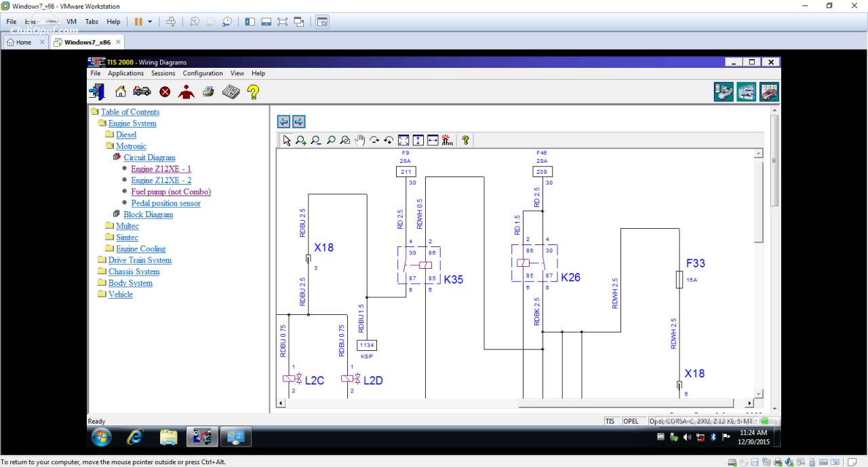The width and height of the screenshot is (868, 467).
Task: Open the Block Diagram node
Action: click(149, 214)
